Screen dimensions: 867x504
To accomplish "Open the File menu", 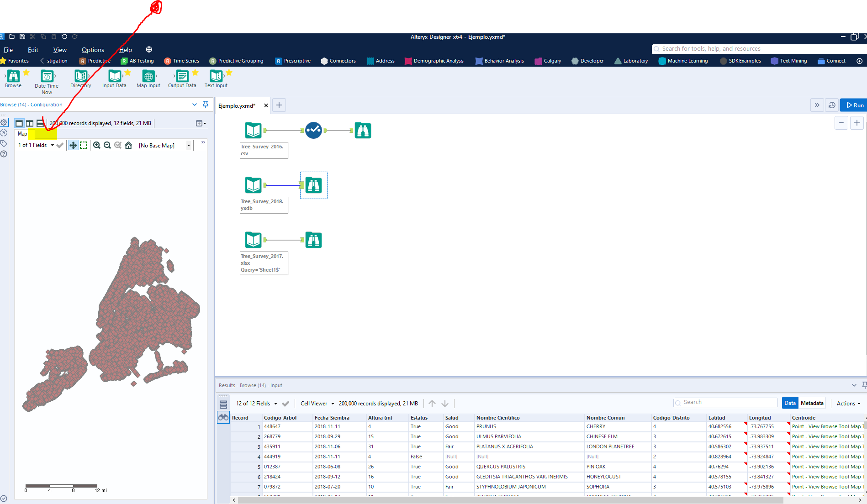I will coord(8,50).
